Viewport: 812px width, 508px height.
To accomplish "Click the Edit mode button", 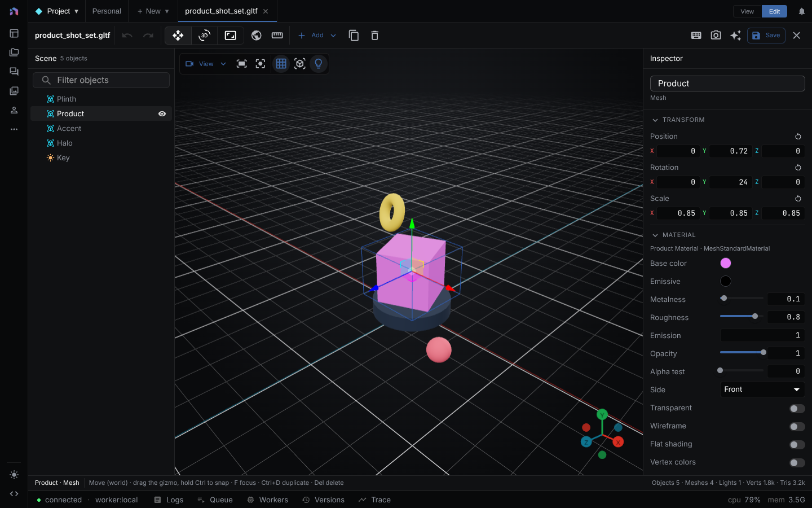I will pos(775,11).
